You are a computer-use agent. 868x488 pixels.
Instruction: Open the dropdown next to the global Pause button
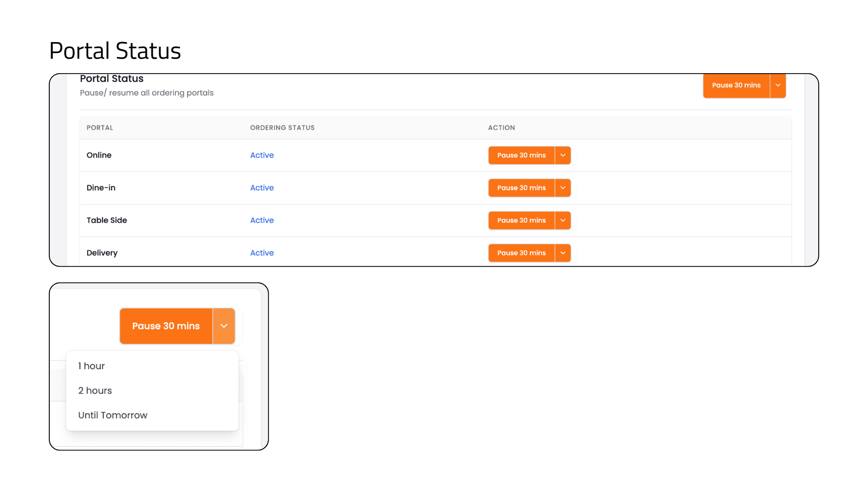click(x=778, y=85)
